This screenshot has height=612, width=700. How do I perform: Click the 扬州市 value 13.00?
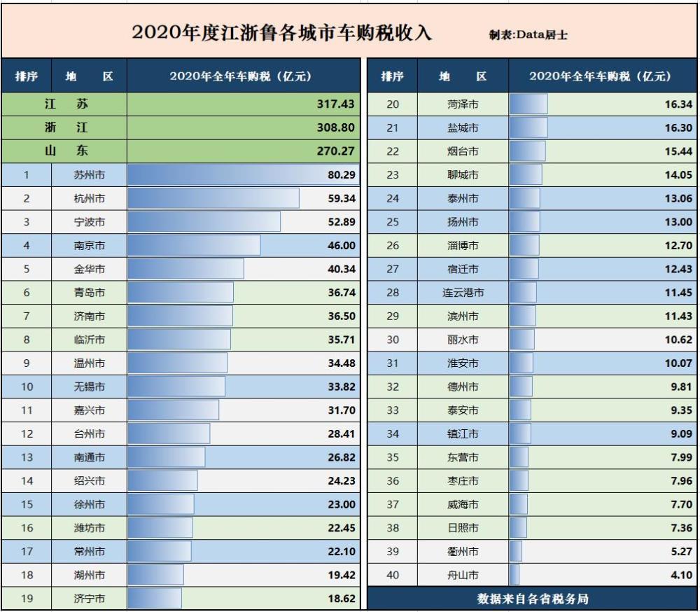pos(678,222)
